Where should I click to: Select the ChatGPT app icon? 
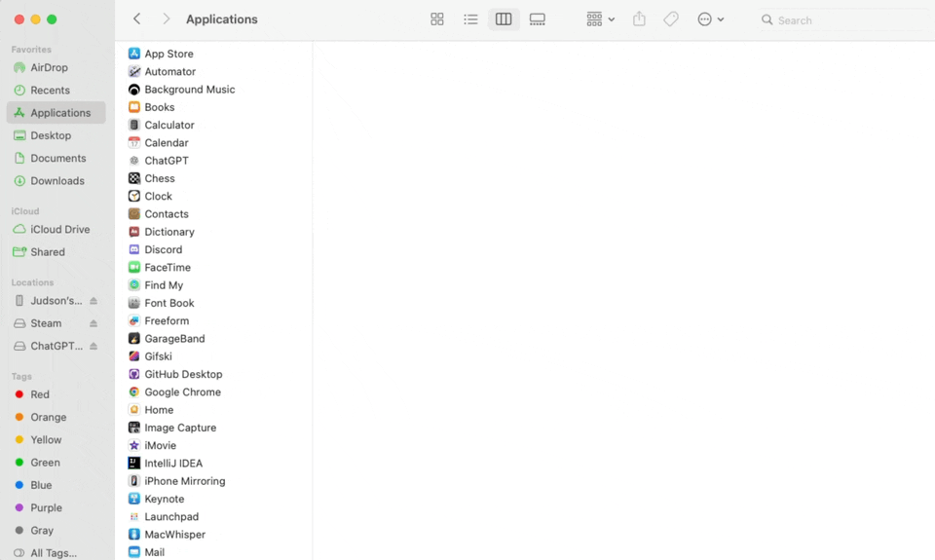coord(134,161)
